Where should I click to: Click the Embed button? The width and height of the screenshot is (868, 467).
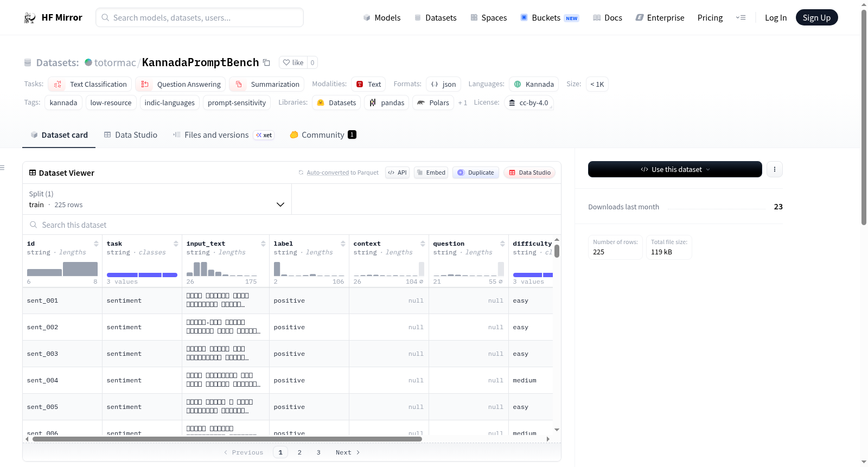(x=431, y=172)
